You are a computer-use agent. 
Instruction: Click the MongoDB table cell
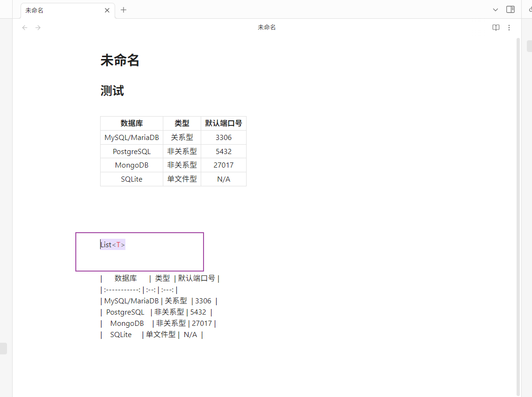[131, 165]
